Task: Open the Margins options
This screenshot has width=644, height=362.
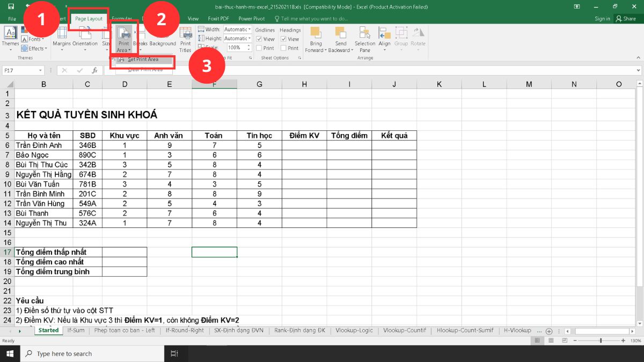Action: pos(62,39)
